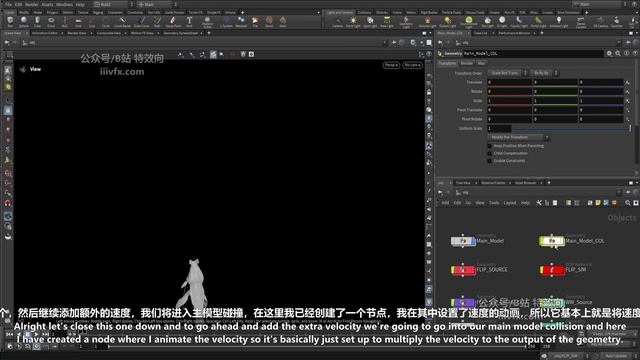Toggle Keep Position When Parenting checkbox
The image size is (640, 360).
pyautogui.click(x=489, y=146)
